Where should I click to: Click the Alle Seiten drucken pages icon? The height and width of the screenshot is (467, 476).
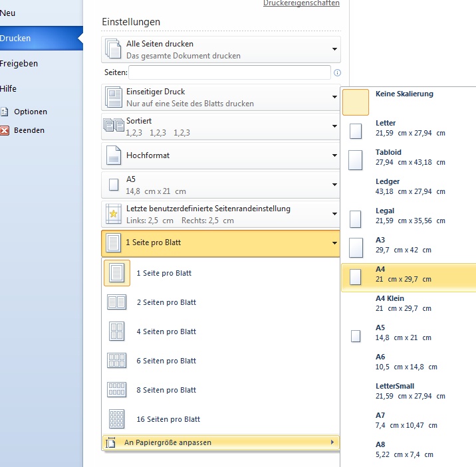pyautogui.click(x=113, y=48)
